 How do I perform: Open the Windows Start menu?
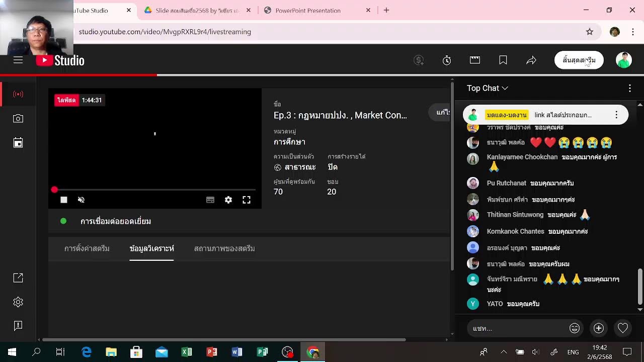[12, 352]
